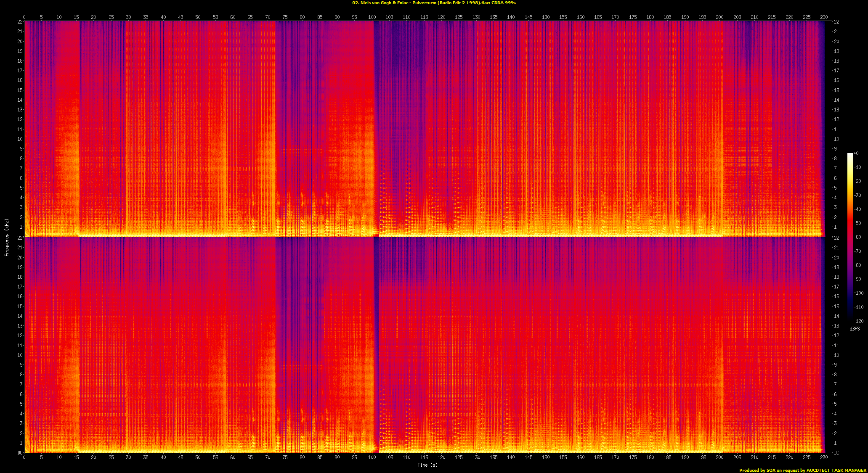
Task: Click the 200 mark on bottom time axis
Action: pyautogui.click(x=719, y=457)
